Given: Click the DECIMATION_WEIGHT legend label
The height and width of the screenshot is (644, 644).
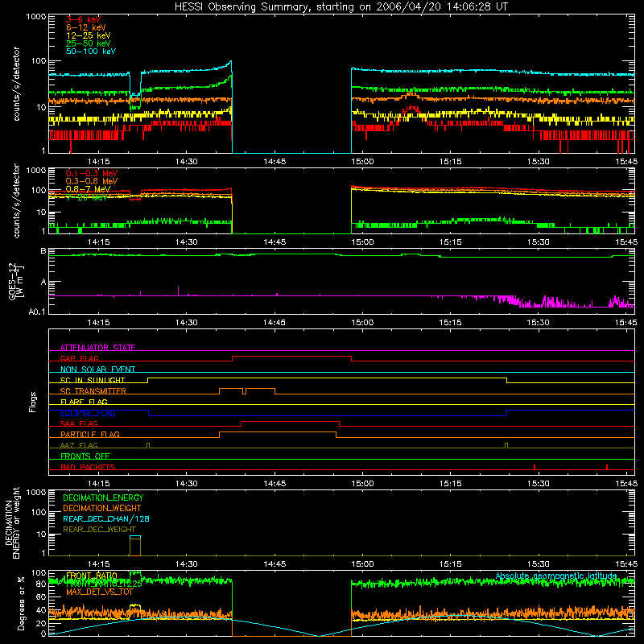Looking at the screenshot, I should (102, 508).
